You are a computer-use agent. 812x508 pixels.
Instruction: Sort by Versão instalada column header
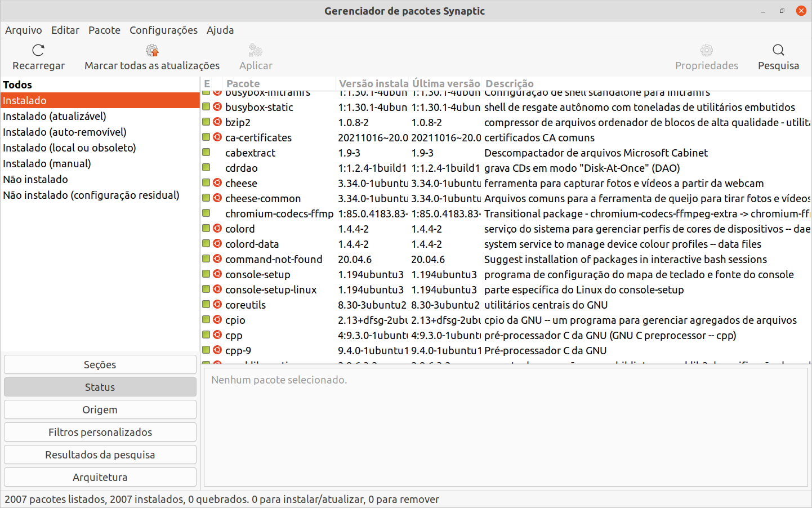click(373, 83)
